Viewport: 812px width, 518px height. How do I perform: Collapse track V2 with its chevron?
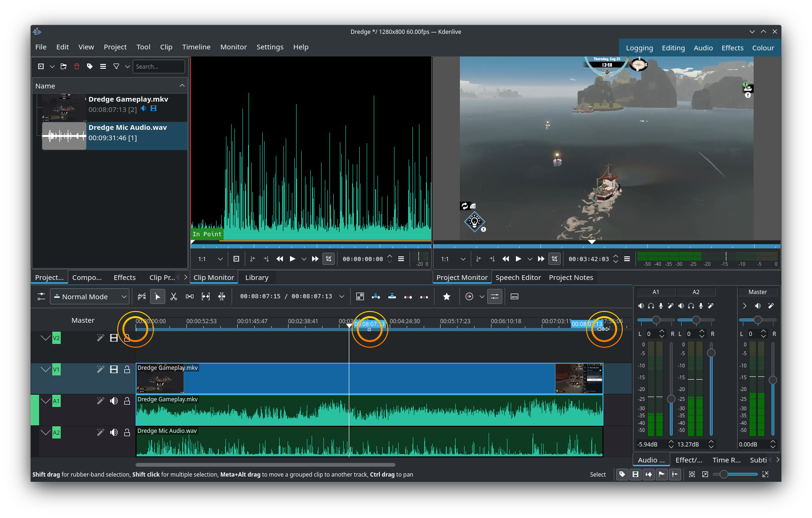(46, 338)
